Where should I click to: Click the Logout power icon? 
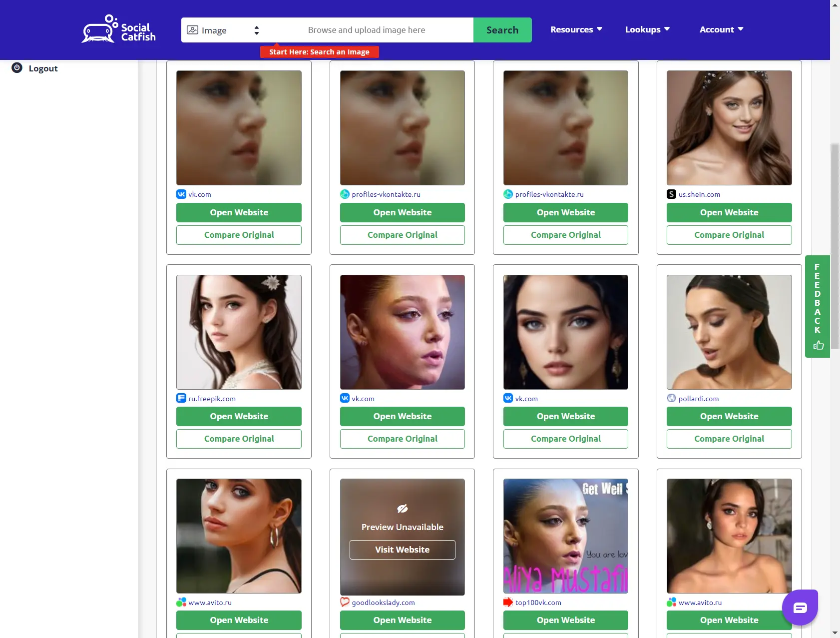(x=17, y=68)
